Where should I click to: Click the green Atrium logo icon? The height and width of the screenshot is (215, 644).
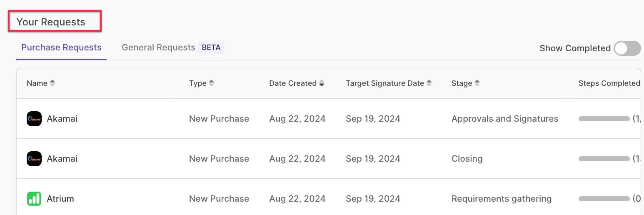(x=34, y=199)
